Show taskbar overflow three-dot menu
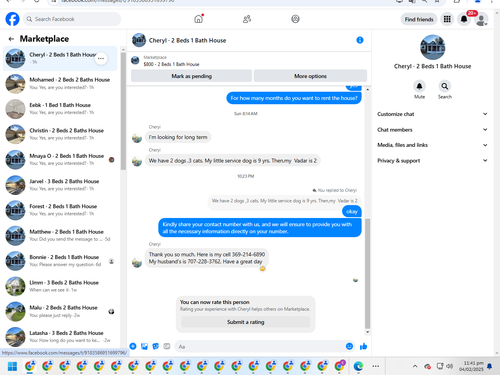The image size is (500, 375). click(376, 366)
